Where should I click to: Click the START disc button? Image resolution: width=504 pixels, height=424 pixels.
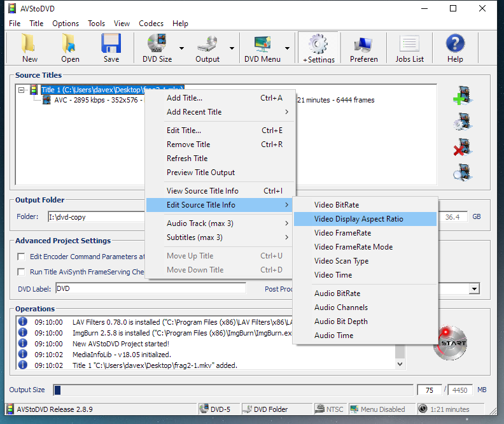tap(450, 343)
